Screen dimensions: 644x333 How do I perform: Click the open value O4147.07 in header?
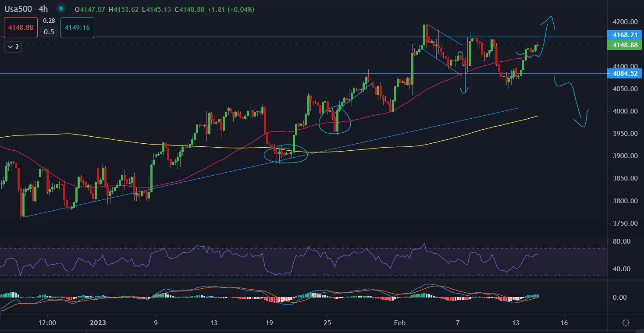(x=90, y=9)
